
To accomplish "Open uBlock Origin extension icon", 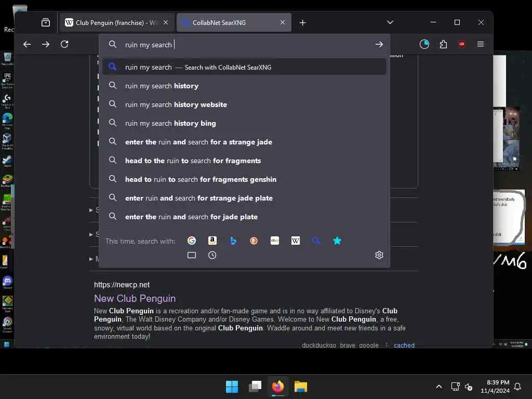I will coord(462,45).
